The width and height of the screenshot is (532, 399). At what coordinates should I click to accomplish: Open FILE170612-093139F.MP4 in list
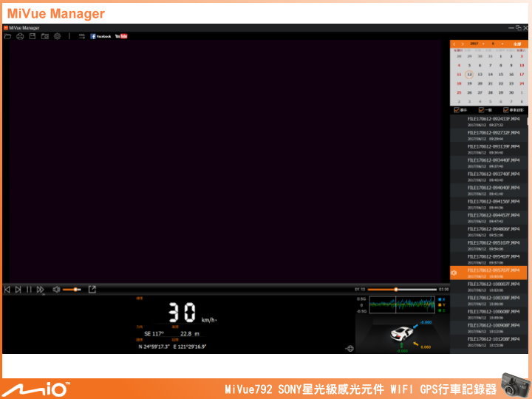488,149
